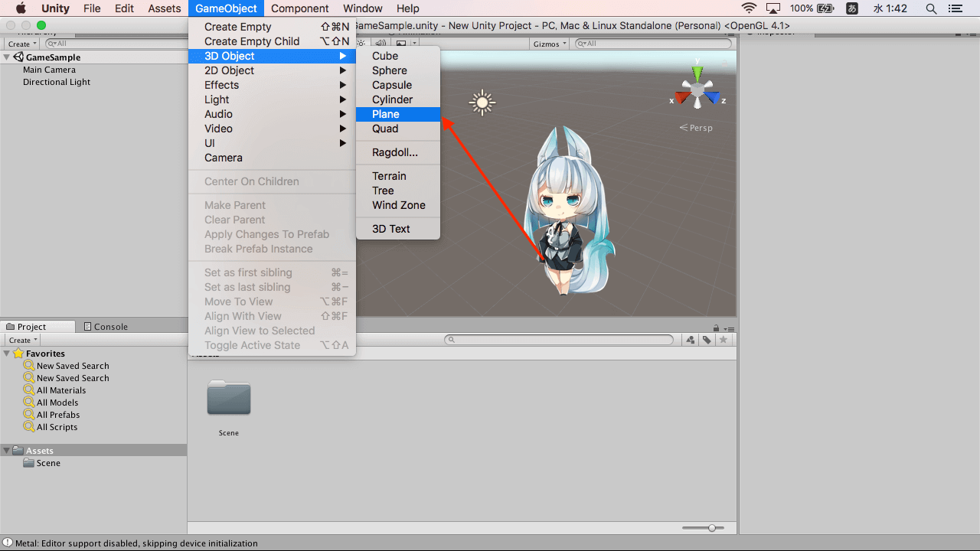Switch to the Project tab

(x=38, y=327)
